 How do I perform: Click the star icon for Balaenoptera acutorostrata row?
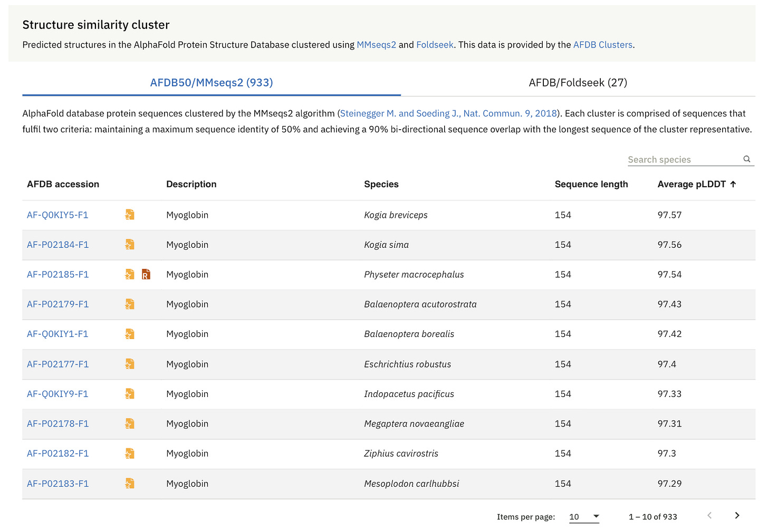tap(129, 304)
